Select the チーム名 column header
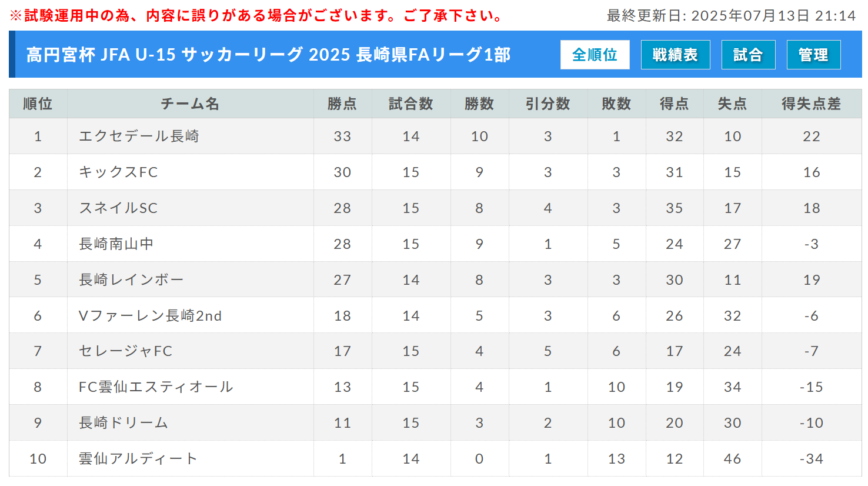Screen dimensions: 868x486 (191, 104)
